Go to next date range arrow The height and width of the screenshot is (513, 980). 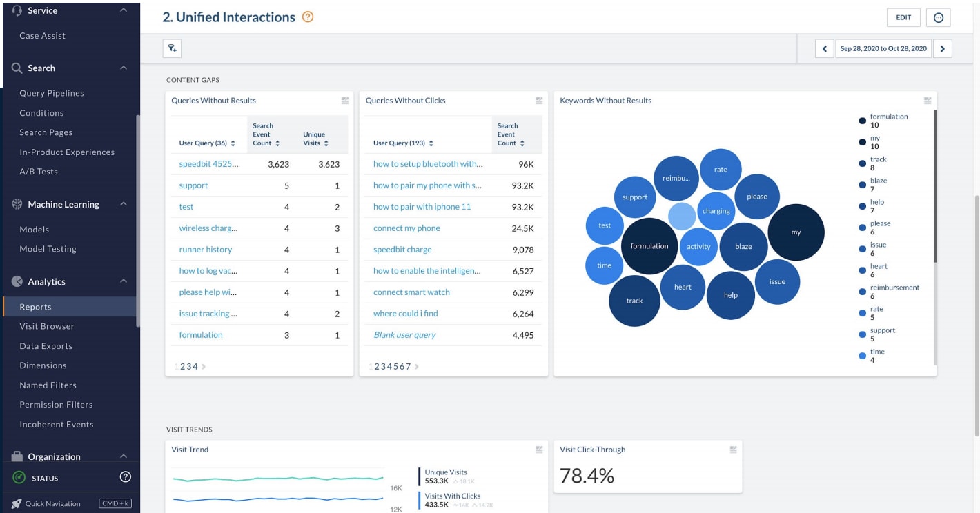coord(942,49)
